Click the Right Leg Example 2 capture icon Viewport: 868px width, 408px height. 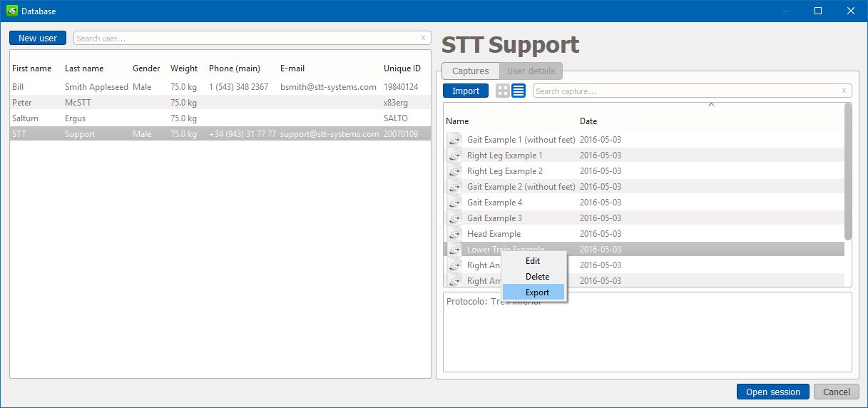454,171
